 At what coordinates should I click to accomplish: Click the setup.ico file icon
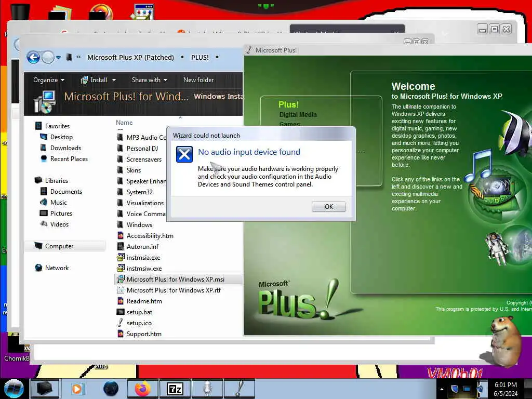120,323
